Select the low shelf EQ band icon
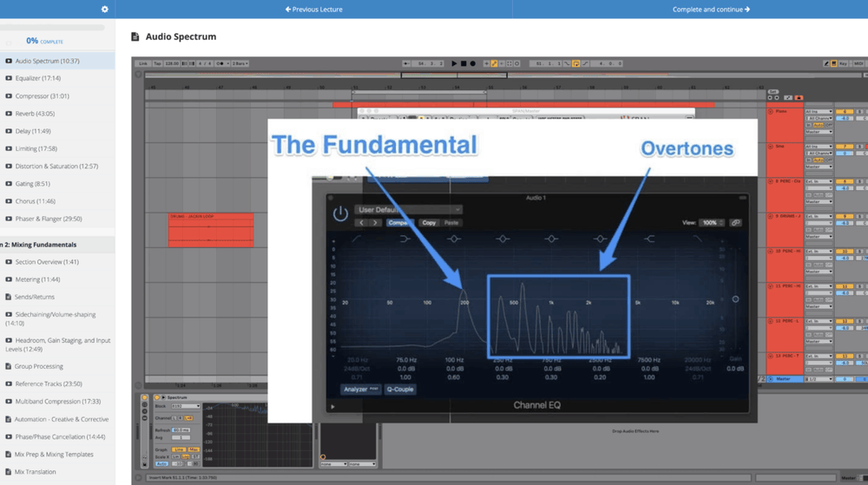Screen dimensions: 868x485 click(x=404, y=239)
